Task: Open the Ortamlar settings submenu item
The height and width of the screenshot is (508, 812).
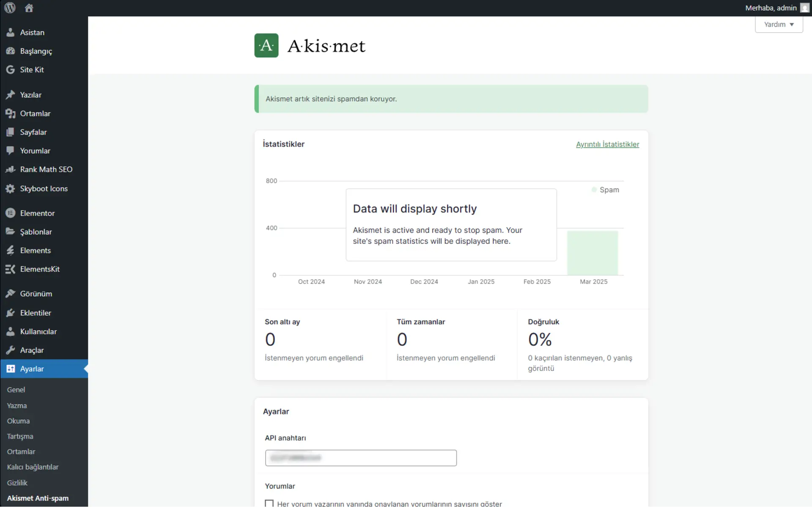Action: coord(21,452)
